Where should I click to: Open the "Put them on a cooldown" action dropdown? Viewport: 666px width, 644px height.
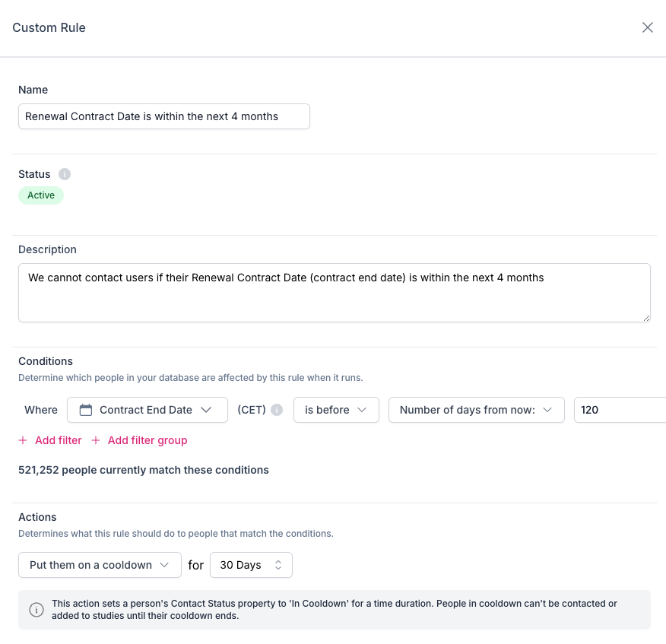click(x=100, y=565)
